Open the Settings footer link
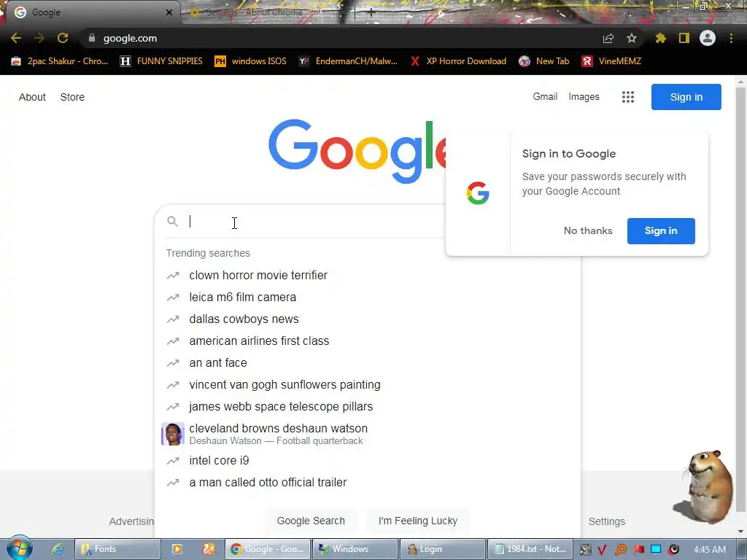Image resolution: width=747 pixels, height=560 pixels. click(606, 521)
